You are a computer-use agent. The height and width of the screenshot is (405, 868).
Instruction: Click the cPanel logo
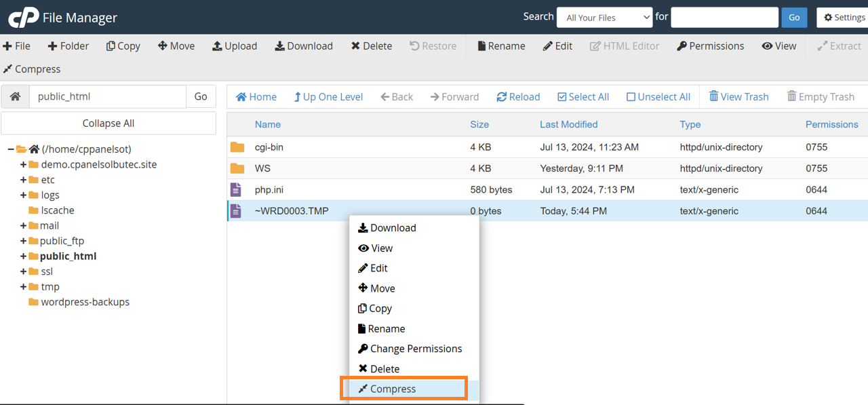click(x=23, y=18)
